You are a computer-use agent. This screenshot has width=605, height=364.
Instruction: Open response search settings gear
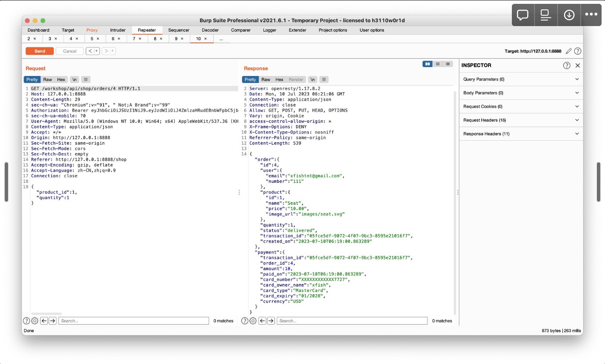point(253,321)
